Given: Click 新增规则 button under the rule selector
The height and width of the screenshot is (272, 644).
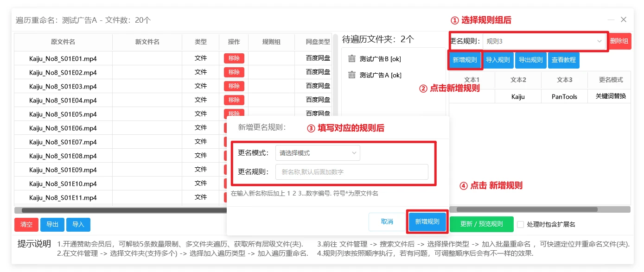Looking at the screenshot, I should click(465, 60).
